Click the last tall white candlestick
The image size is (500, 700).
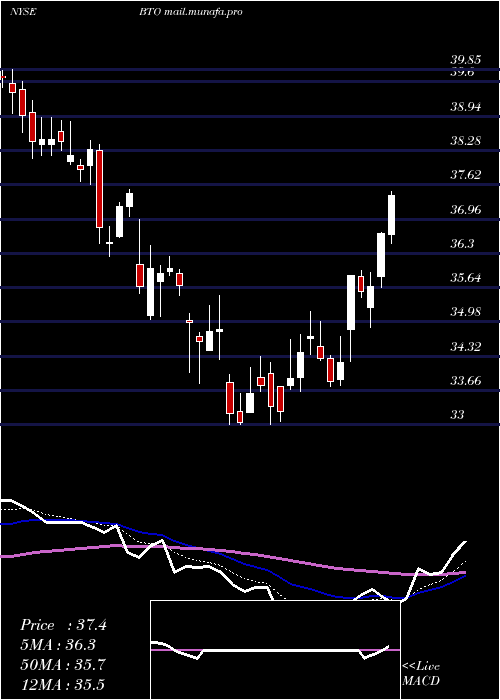392,215
